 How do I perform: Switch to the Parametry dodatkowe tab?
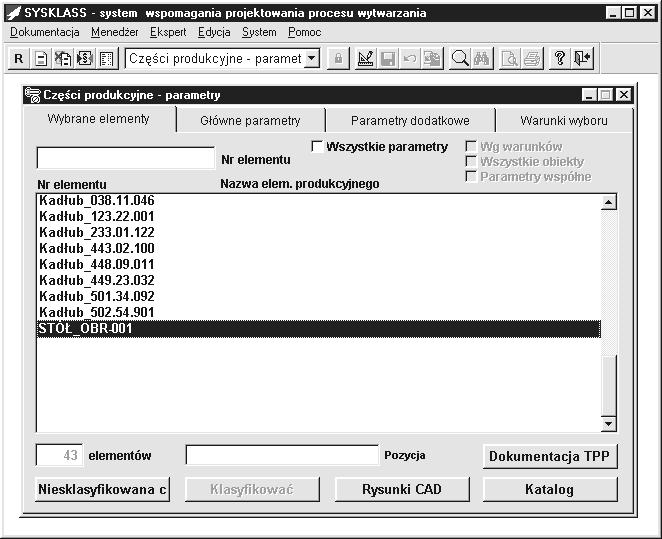click(410, 121)
